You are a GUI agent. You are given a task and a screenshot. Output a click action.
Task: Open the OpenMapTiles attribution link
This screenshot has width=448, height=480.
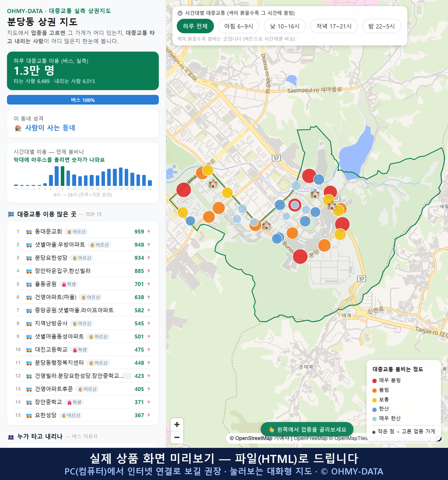pos(349,438)
